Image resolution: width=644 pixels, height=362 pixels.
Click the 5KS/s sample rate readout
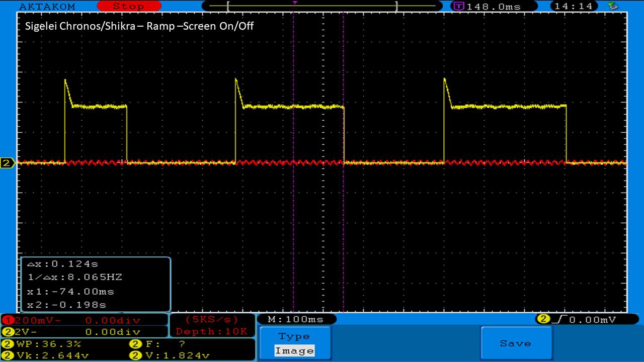pyautogui.click(x=212, y=320)
